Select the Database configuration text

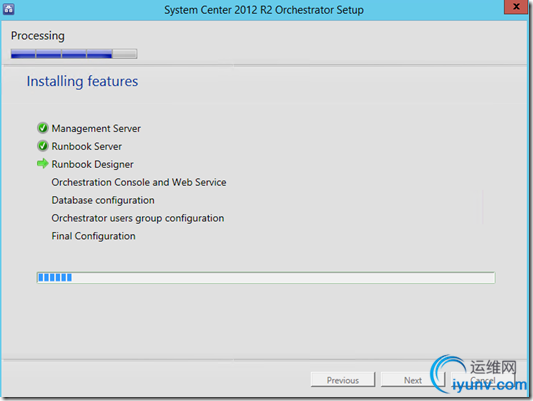point(103,200)
